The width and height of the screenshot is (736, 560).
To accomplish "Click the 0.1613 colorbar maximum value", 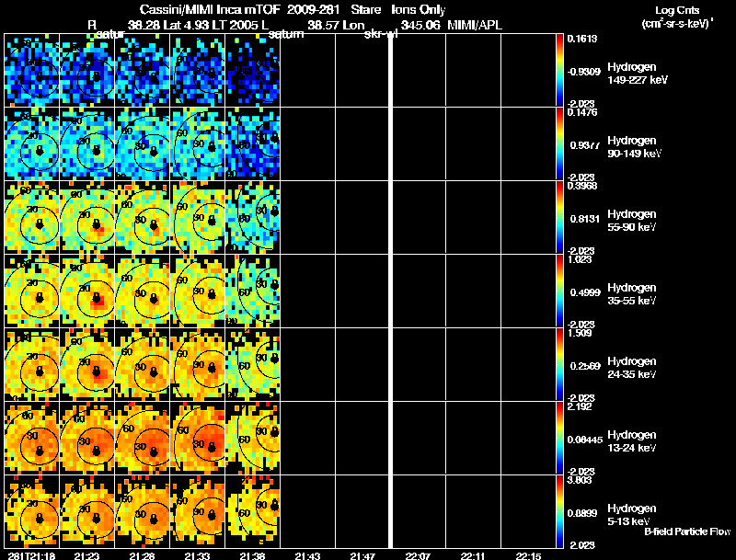I will 582,39.
